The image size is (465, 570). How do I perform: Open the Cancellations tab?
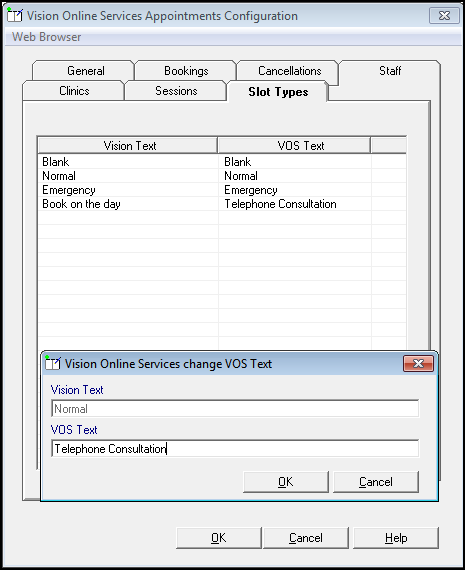pos(289,71)
